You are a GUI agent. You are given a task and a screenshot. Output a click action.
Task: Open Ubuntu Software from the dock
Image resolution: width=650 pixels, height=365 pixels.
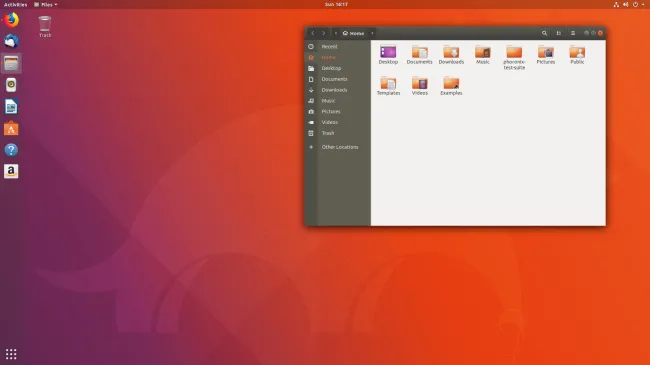(x=11, y=129)
